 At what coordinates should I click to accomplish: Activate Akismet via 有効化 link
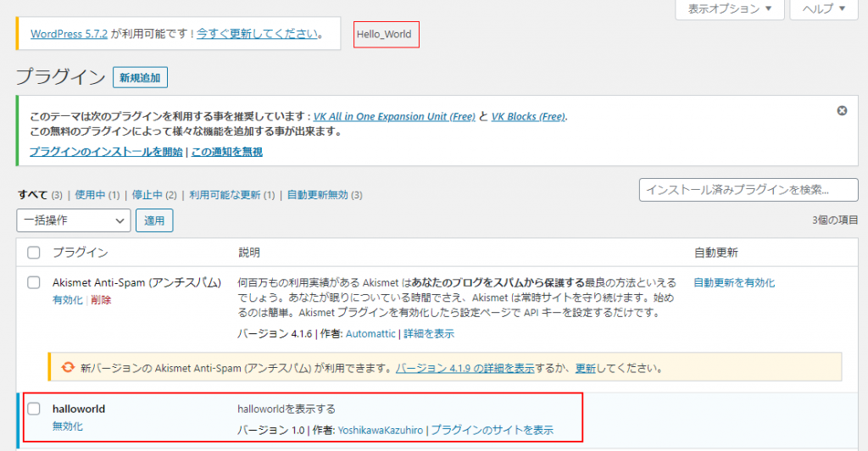68,300
